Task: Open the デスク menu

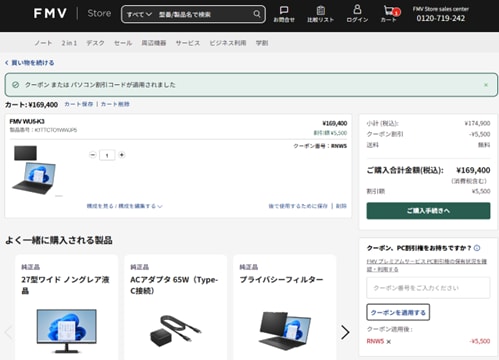Action: [95, 43]
